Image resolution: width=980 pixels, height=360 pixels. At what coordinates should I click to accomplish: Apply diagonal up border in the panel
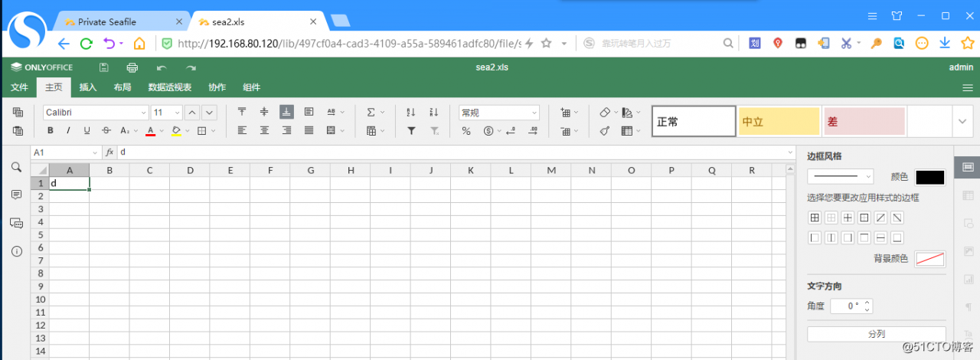coord(880,218)
